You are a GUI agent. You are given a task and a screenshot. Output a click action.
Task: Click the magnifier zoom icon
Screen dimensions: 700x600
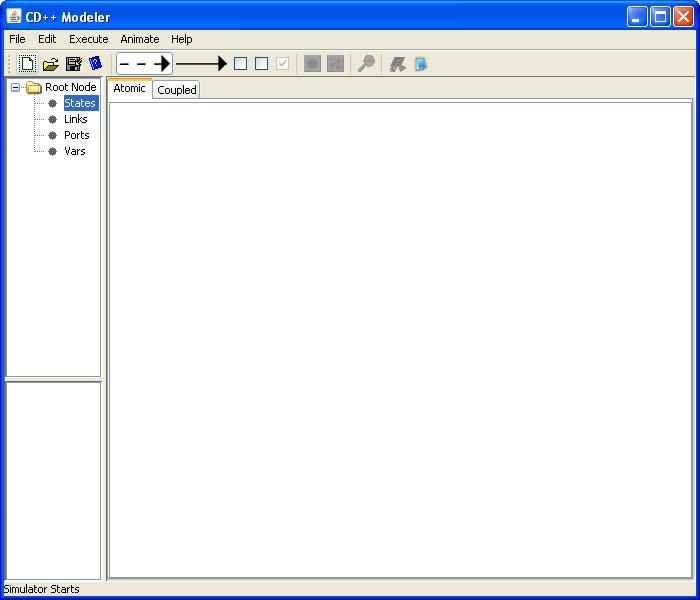point(366,63)
